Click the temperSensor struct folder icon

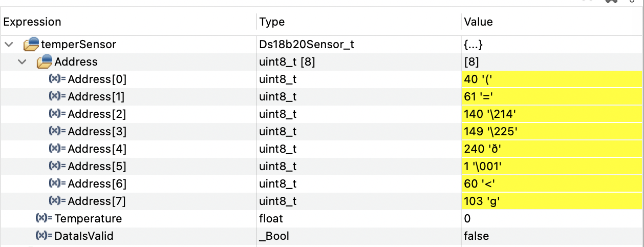(31, 44)
